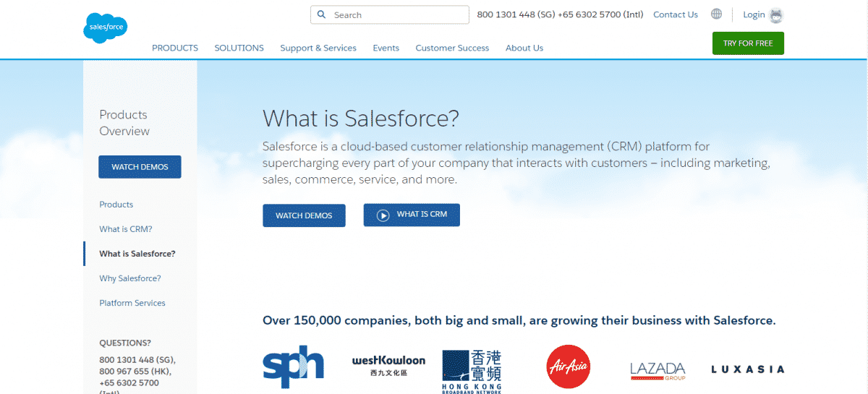Click the search magnifier icon

point(322,14)
